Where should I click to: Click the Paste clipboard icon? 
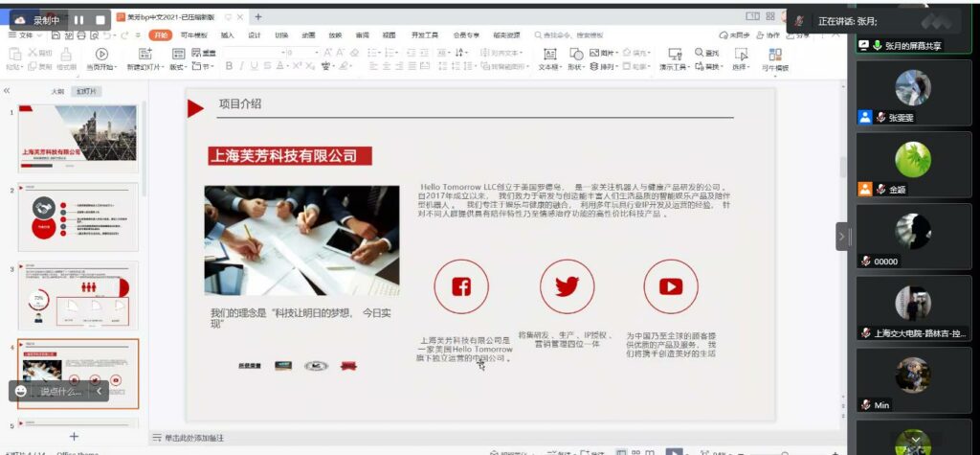click(13, 54)
